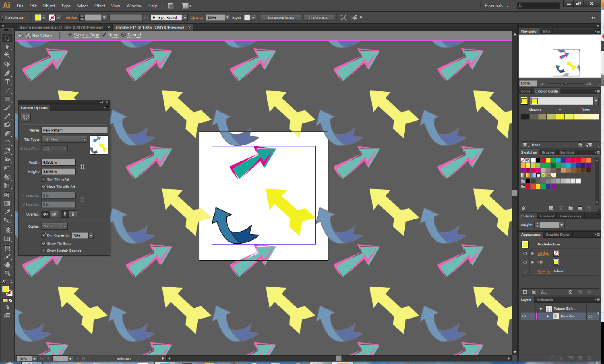Screen dimensions: 604x364
Task: Pick the Magic Wand tool
Action: tap(7, 56)
